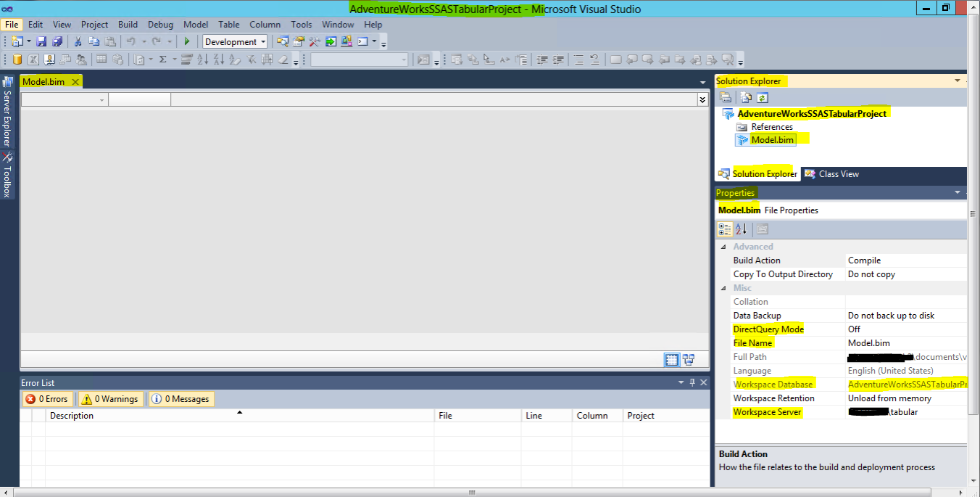Open the Redo history dropdown arrow

169,41
